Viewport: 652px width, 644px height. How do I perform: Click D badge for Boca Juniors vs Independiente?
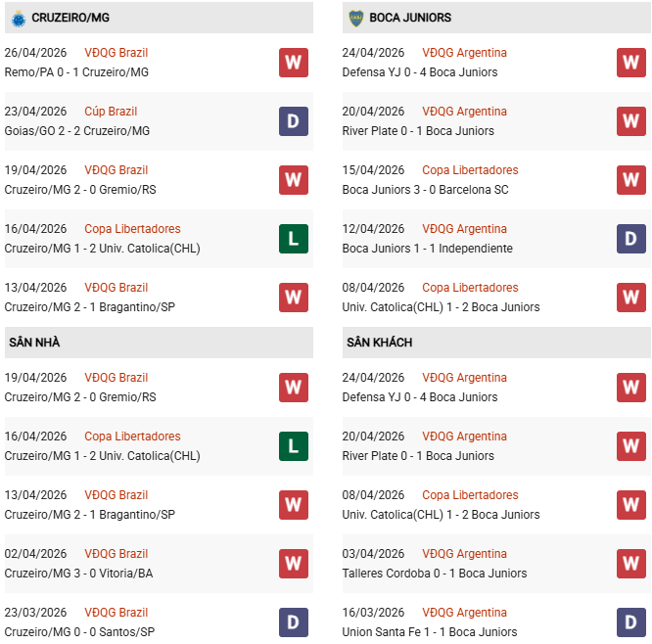pyautogui.click(x=631, y=239)
